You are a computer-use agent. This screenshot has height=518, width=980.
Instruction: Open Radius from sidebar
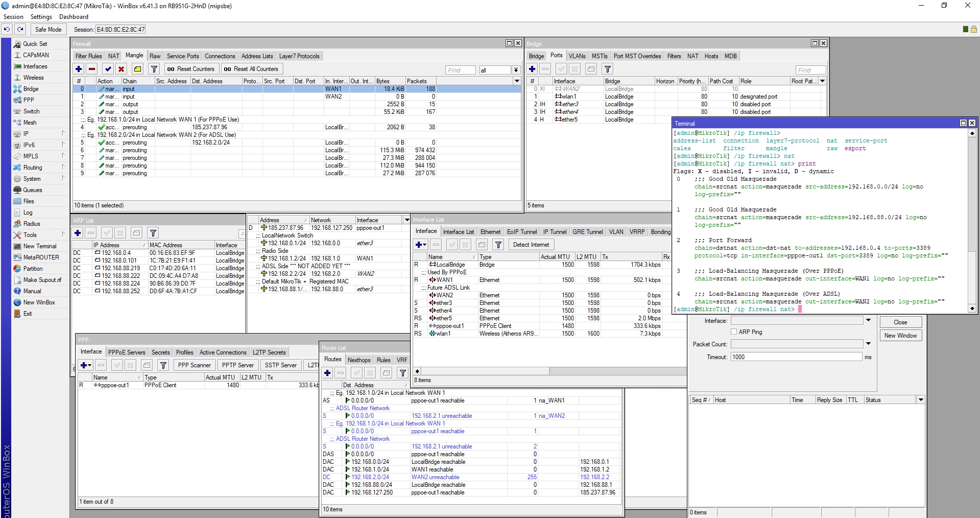[x=32, y=224]
